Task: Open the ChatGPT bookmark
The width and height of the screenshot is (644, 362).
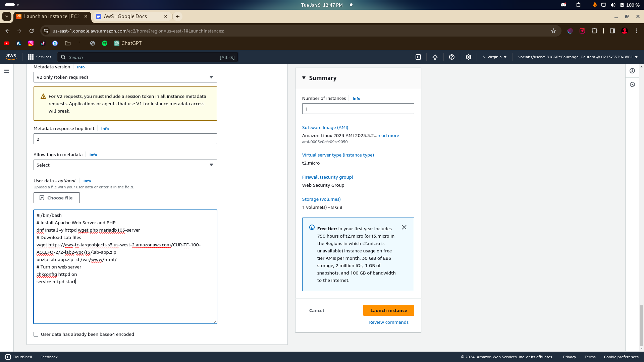Action: 128,43
